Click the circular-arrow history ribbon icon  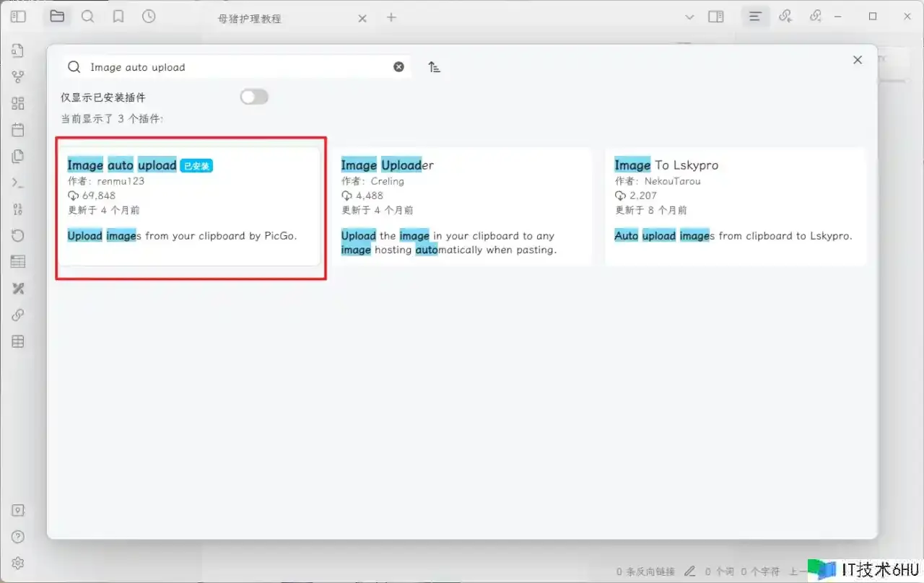(18, 235)
